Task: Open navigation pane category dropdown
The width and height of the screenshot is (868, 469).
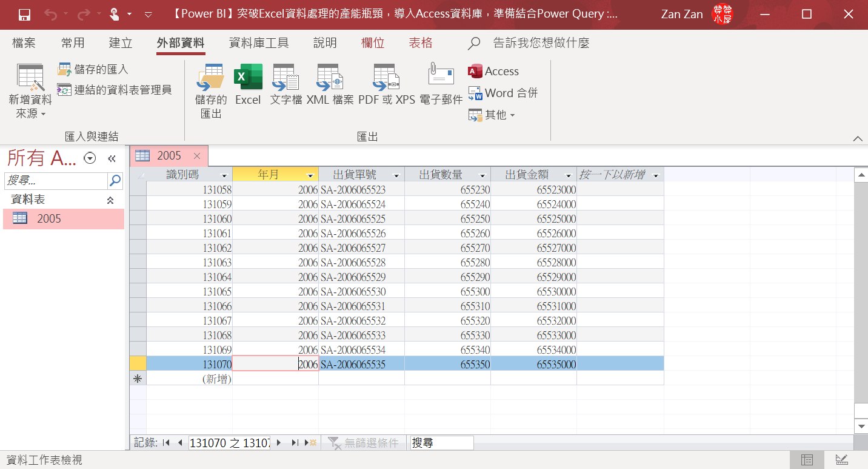Action: (90, 158)
